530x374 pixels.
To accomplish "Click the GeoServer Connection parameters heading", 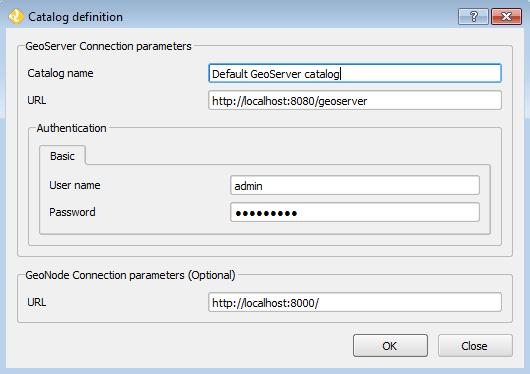I will (x=108, y=46).
